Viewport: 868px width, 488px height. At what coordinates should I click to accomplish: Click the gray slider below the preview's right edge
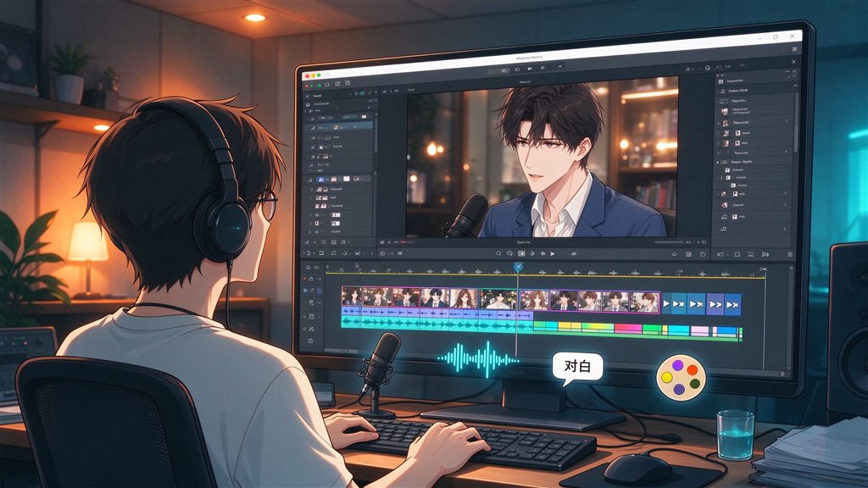(x=670, y=242)
